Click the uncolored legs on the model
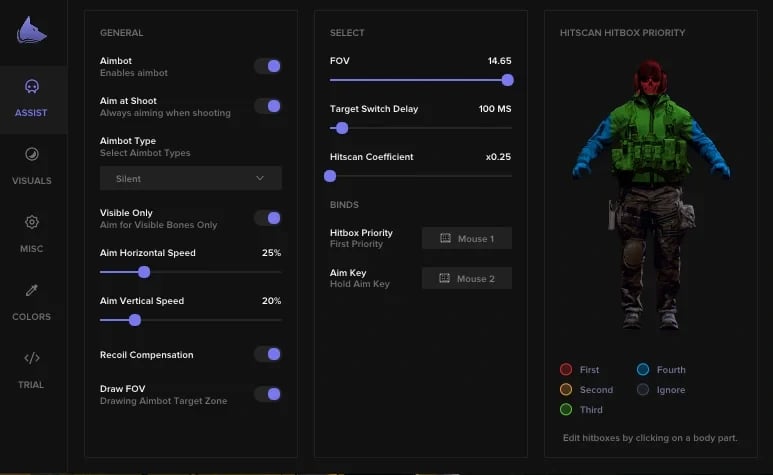 [651, 256]
